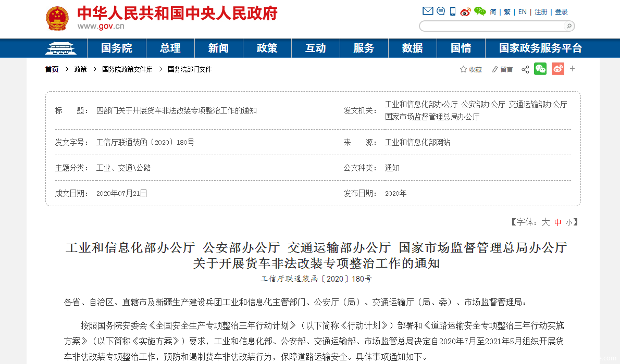The height and width of the screenshot is (364, 620).
Task: Click the www.gov.cn site address text
Action: [101, 26]
